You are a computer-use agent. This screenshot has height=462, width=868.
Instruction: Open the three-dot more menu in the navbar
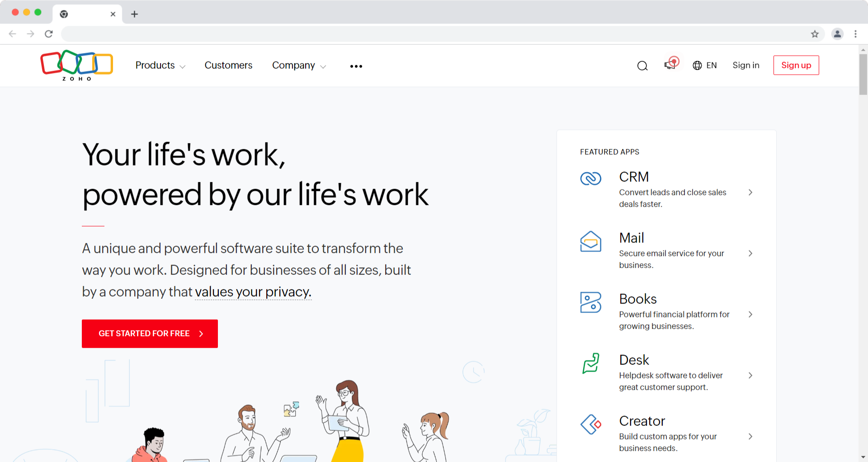coord(356,66)
